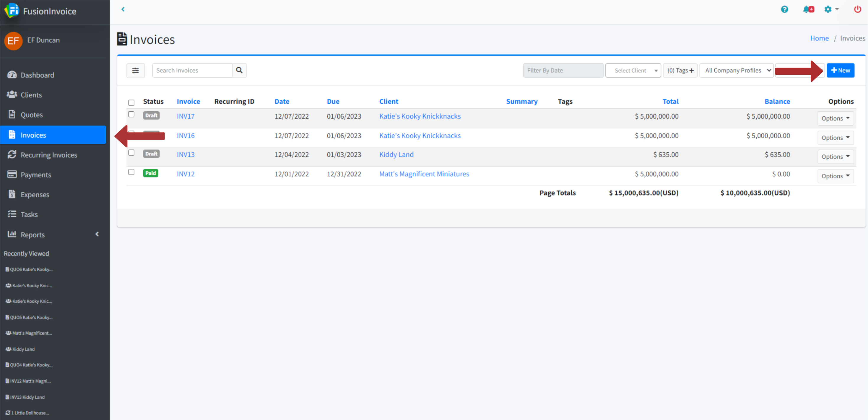Open the Payments sidebar item
This screenshot has width=868, height=420.
click(36, 175)
